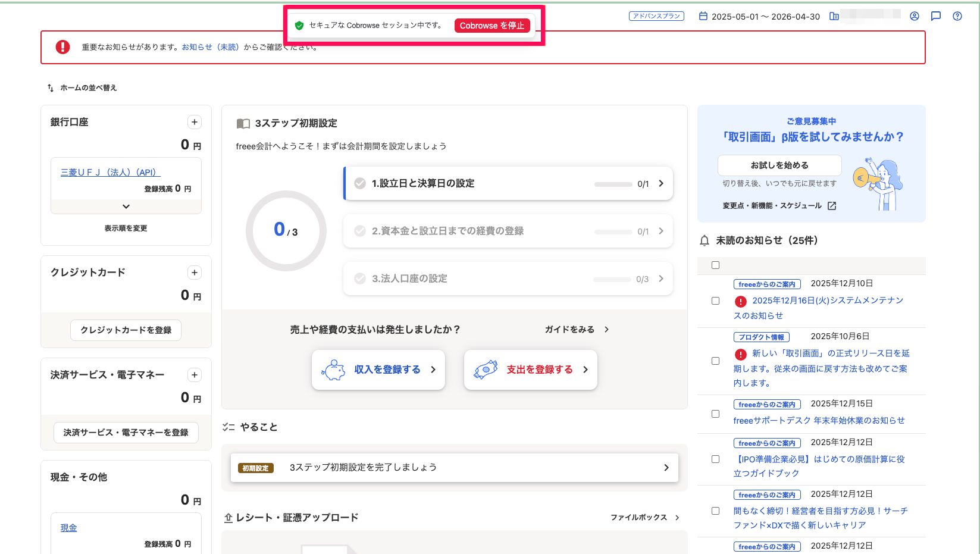The image size is (980, 554).
Task: Open 三菱UFJ(法人)(API) account link
Action: click(x=111, y=173)
